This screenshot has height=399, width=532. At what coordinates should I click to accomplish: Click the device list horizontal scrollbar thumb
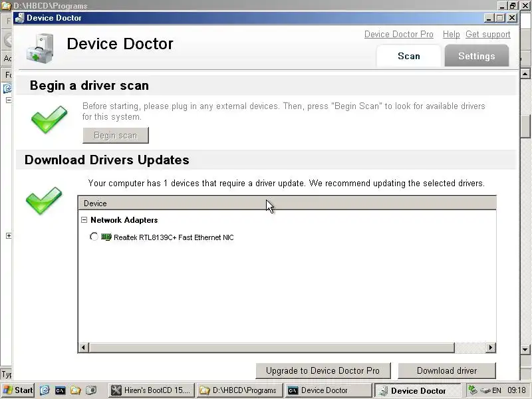[271, 347]
